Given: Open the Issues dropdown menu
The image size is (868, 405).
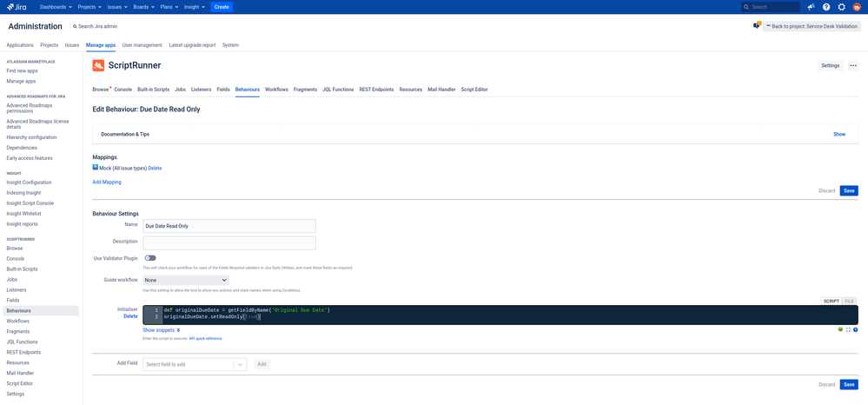Looking at the screenshot, I should coord(119,7).
